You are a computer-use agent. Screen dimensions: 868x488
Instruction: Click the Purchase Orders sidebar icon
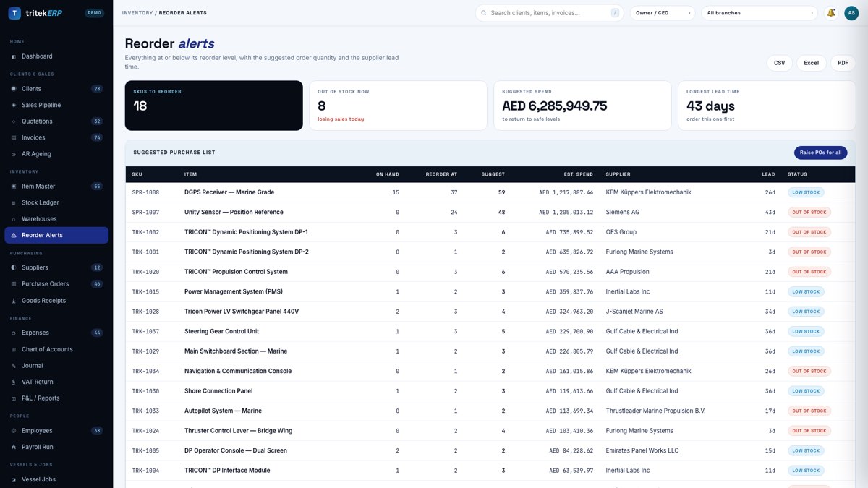point(14,284)
